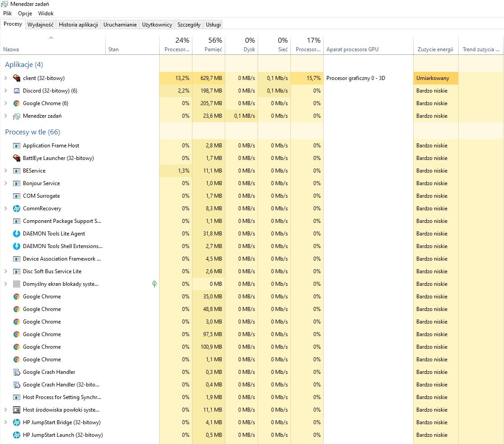
Task: Switch to the Uruchamianie tab
Action: coord(120,25)
